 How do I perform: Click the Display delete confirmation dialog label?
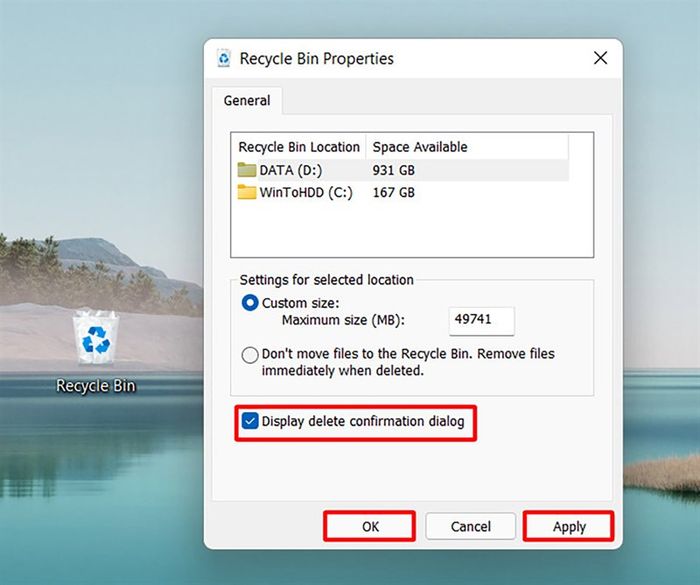[x=363, y=421]
